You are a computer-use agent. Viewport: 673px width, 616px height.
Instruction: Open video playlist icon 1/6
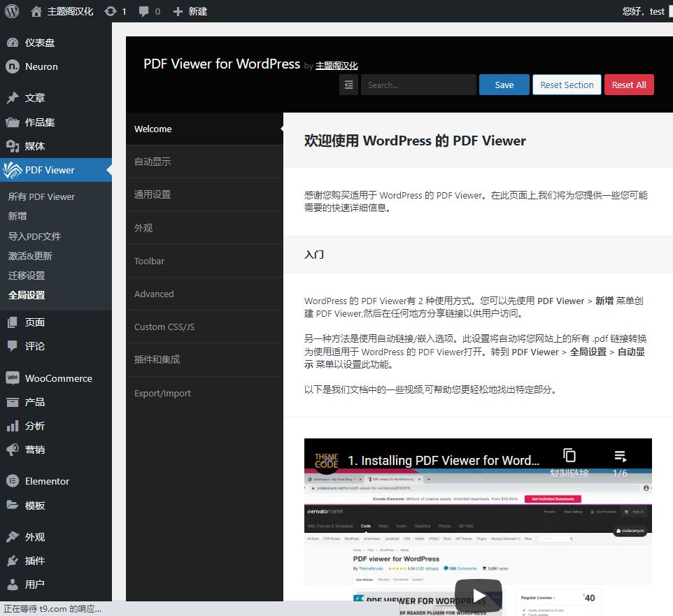621,456
